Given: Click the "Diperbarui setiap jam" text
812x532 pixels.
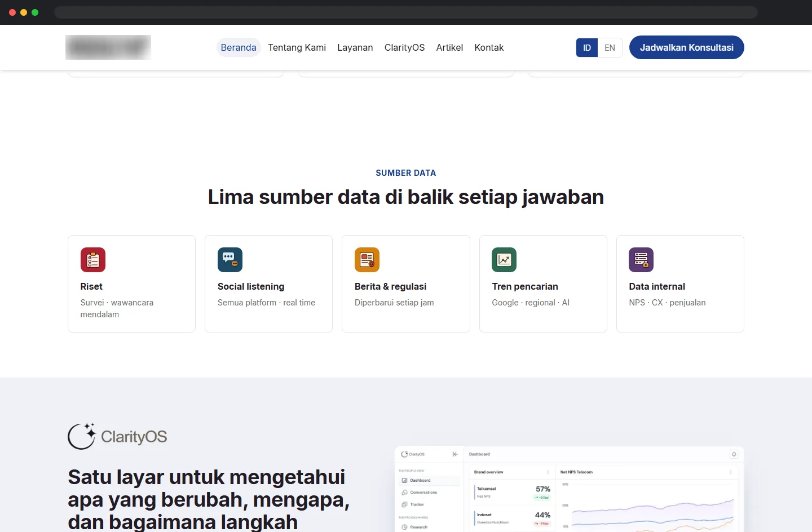Looking at the screenshot, I should [394, 303].
